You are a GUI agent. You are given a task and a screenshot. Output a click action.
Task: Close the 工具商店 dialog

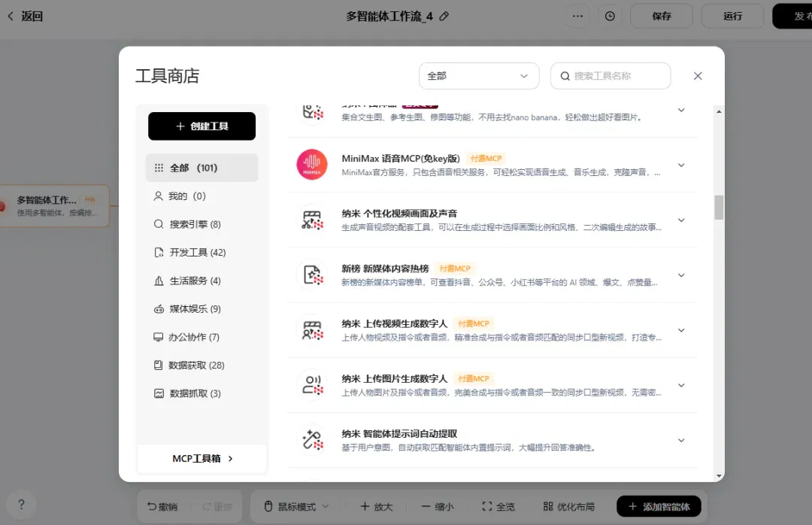(x=698, y=76)
